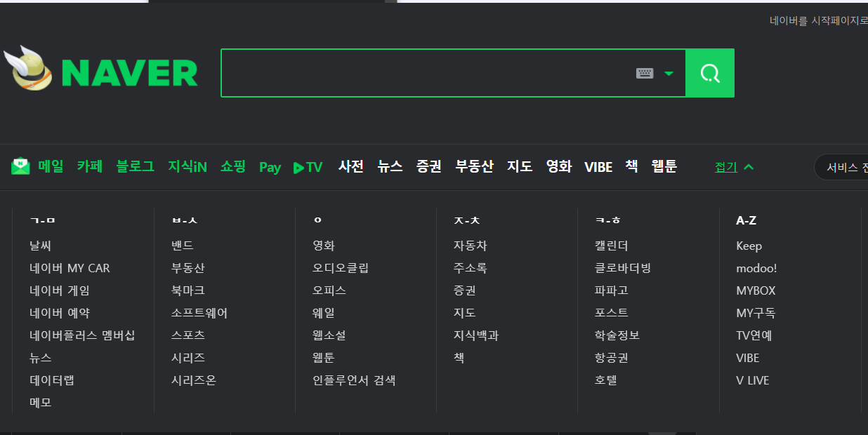Open the 네이버 예약 link

60,313
